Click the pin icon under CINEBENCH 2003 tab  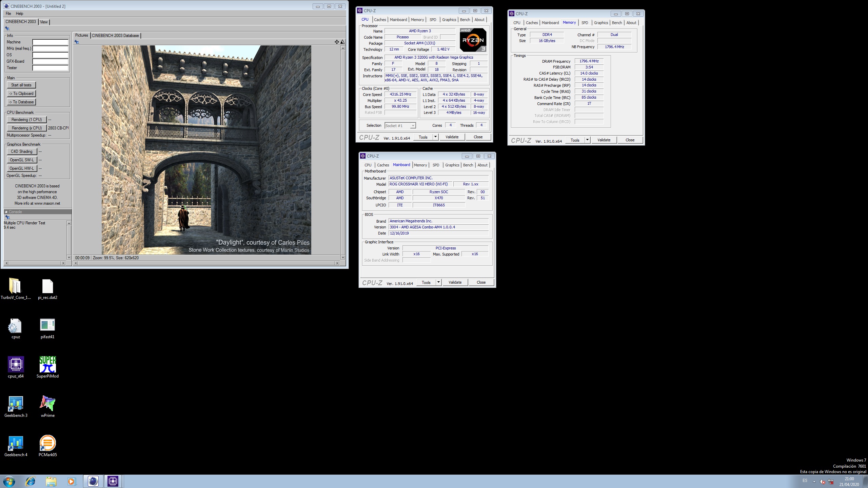pyautogui.click(x=7, y=28)
